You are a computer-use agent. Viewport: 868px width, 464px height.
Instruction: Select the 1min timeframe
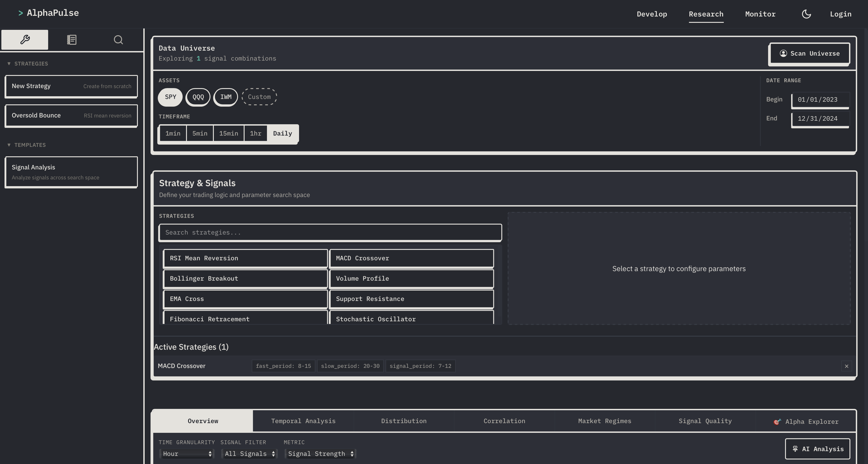point(173,134)
